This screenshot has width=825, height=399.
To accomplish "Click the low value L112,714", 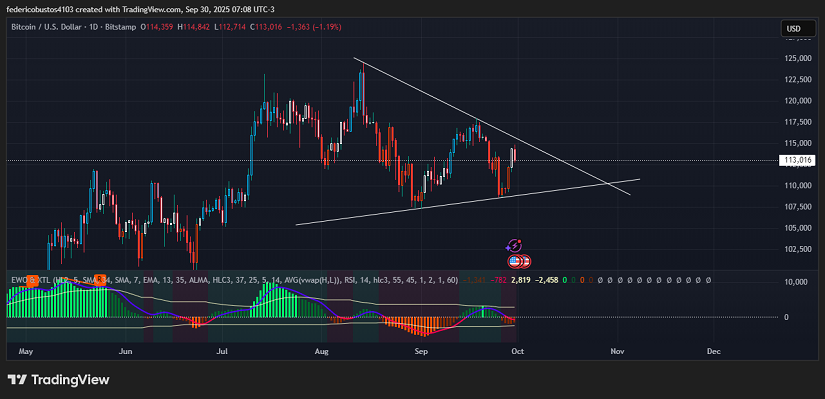I will pos(231,26).
